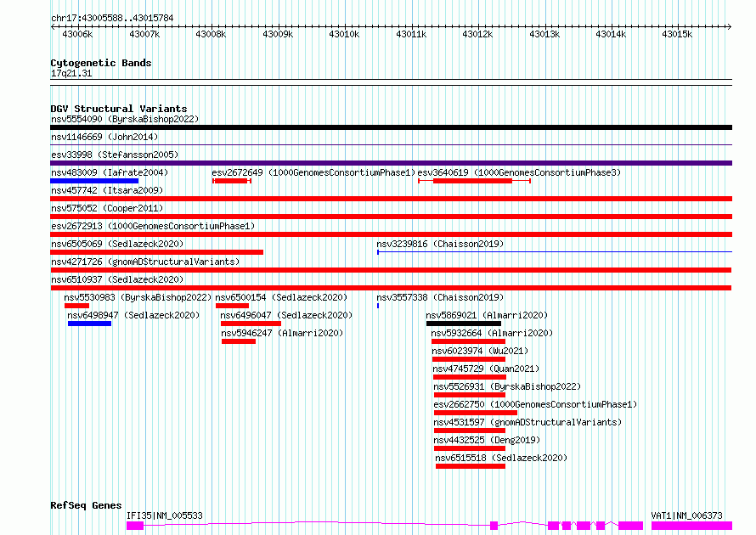Click the blue bar under nsv6498947
The width and height of the screenshot is (756, 535).
click(x=90, y=324)
